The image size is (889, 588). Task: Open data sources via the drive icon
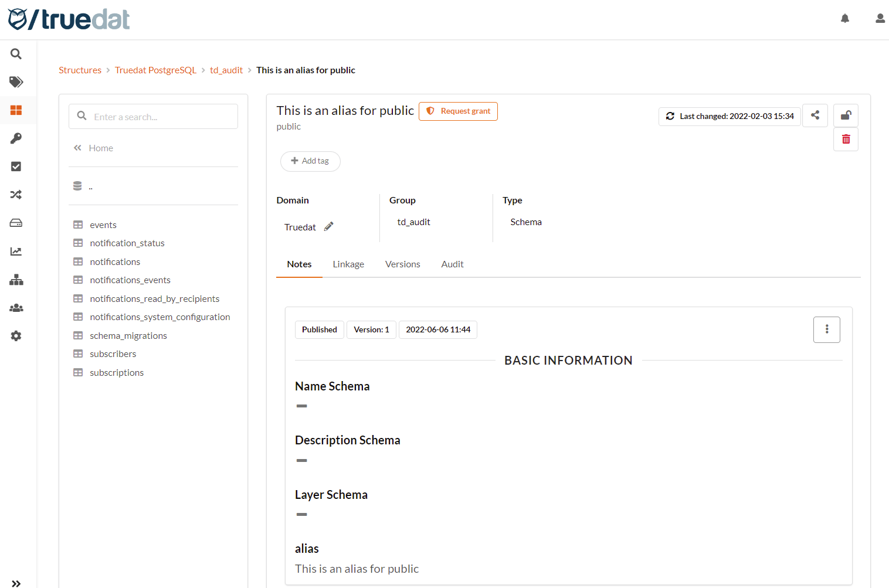[x=16, y=222]
